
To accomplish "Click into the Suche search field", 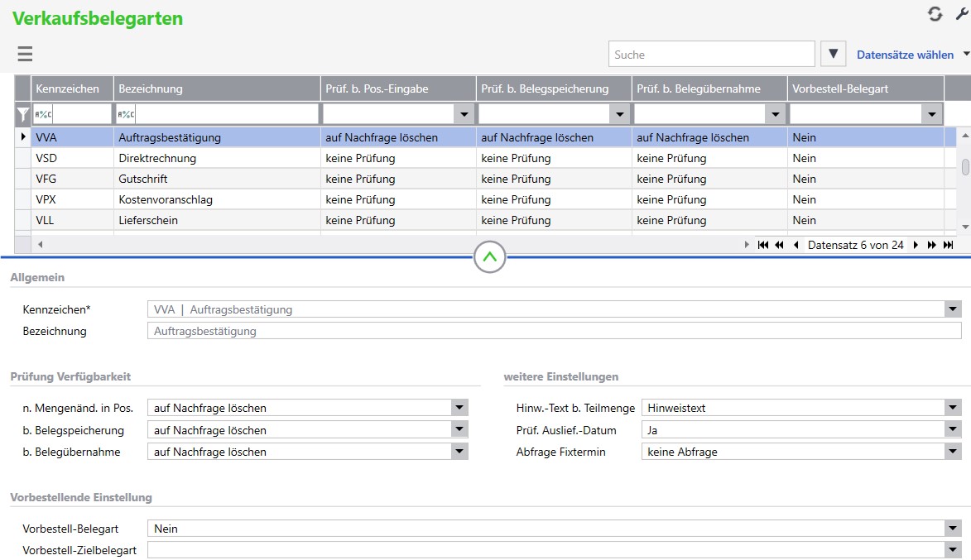I will click(x=712, y=55).
